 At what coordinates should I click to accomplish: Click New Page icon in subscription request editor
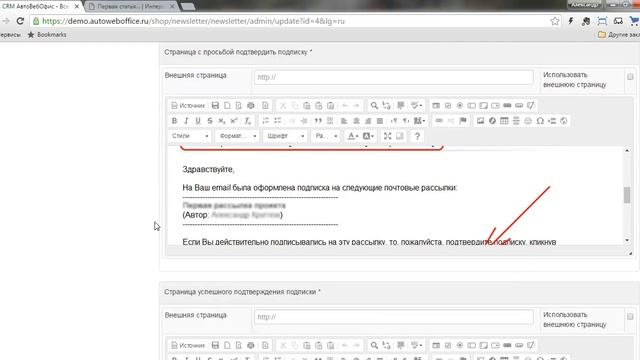click(227, 106)
